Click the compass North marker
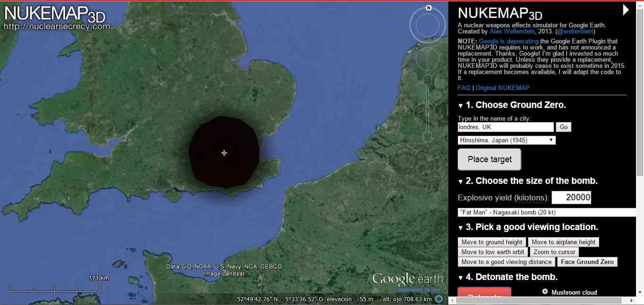The image size is (644, 305). coord(429,8)
